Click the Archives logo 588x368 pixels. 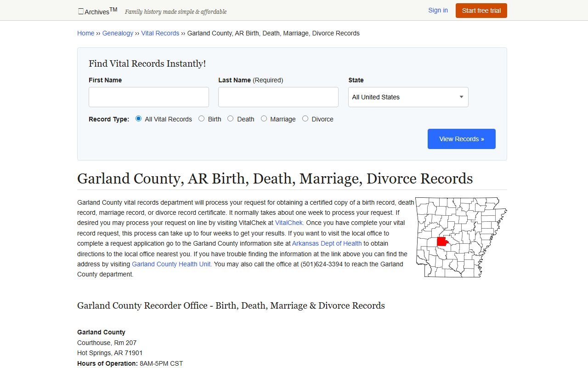coord(97,11)
